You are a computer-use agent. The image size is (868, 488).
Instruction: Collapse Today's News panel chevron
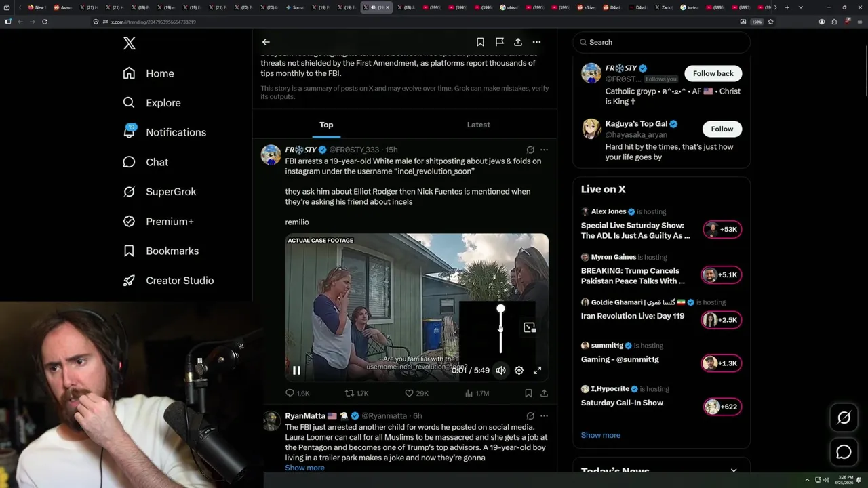coord(734,470)
